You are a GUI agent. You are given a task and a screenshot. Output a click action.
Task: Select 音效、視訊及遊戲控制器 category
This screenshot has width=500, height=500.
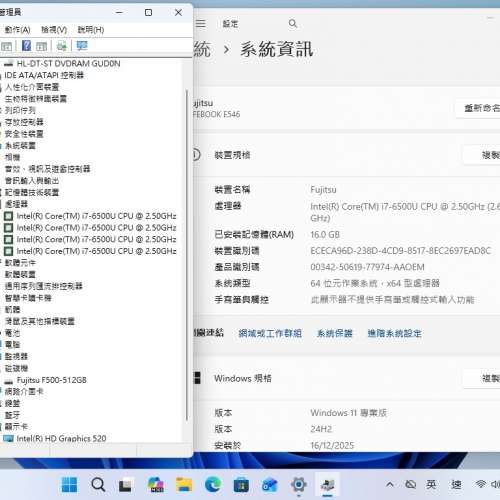tap(47, 169)
